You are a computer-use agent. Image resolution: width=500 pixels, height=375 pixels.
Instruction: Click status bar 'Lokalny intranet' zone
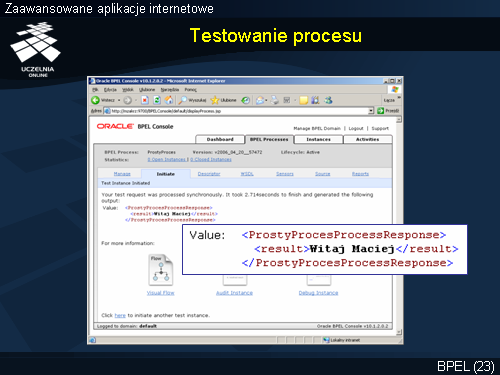click(x=342, y=340)
